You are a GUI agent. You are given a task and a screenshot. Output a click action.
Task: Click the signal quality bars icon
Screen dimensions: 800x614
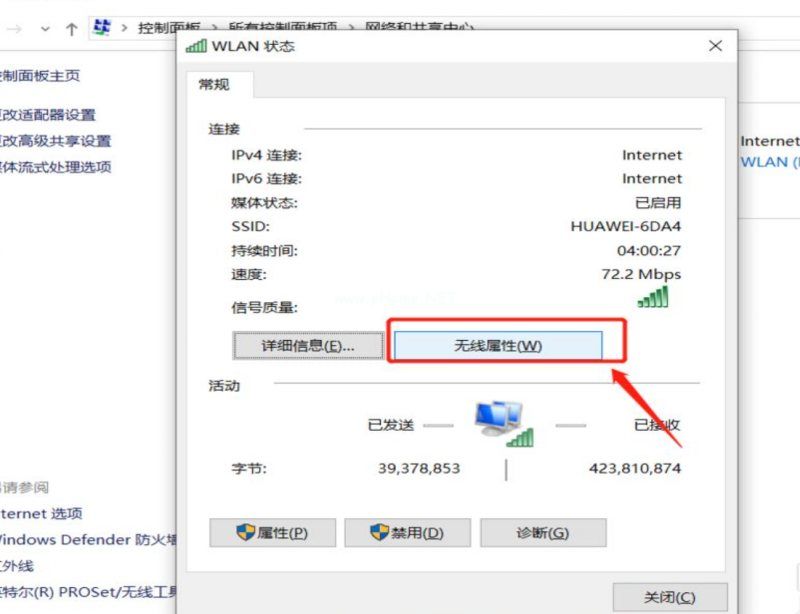(x=653, y=297)
